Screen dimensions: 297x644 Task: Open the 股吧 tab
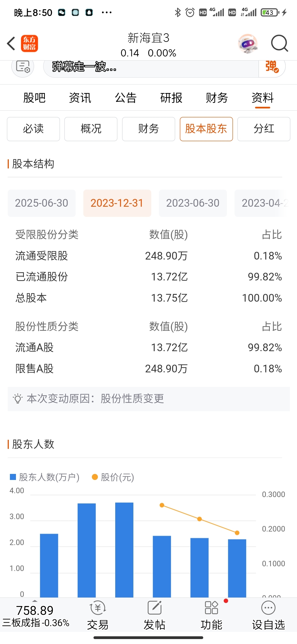tap(34, 98)
